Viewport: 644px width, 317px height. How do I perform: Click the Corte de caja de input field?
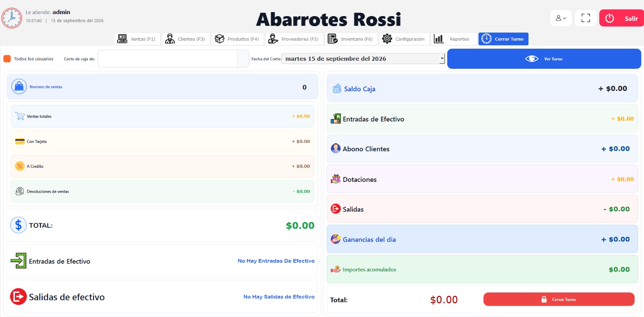168,59
